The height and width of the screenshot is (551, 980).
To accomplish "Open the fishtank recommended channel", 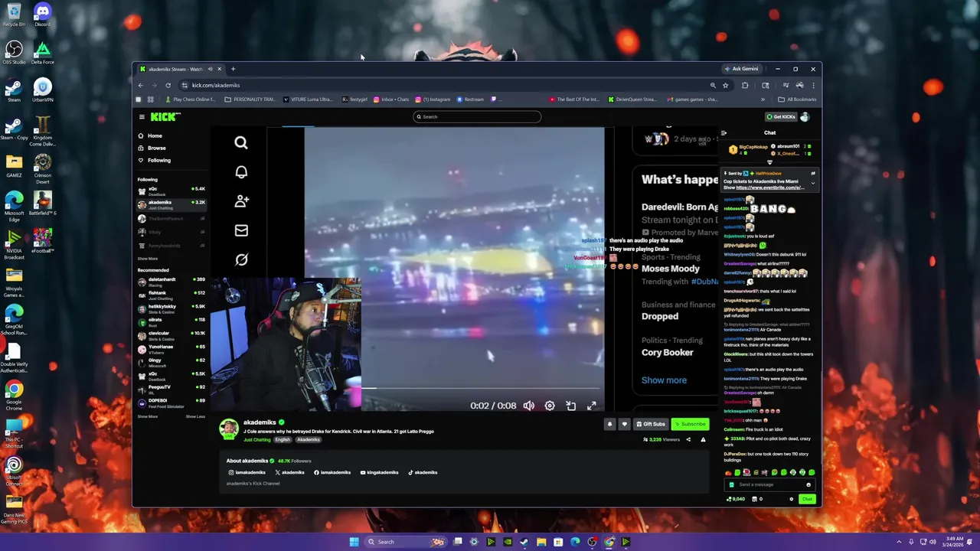I will coord(171,294).
